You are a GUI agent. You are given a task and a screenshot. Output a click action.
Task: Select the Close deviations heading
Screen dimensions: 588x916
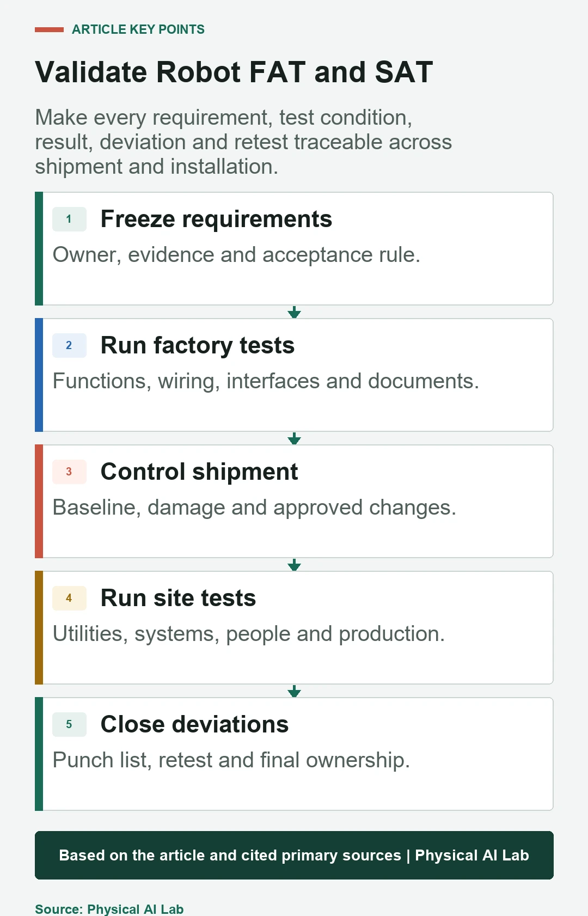pos(194,725)
